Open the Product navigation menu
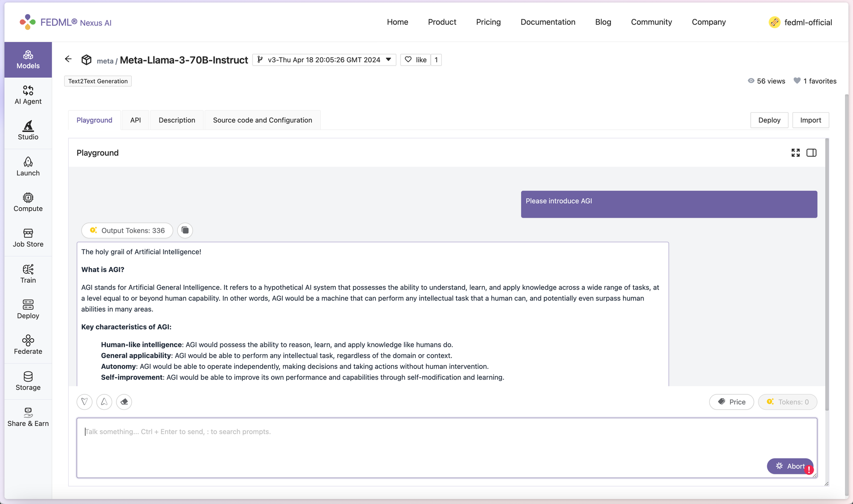Image resolution: width=853 pixels, height=504 pixels. coord(442,22)
